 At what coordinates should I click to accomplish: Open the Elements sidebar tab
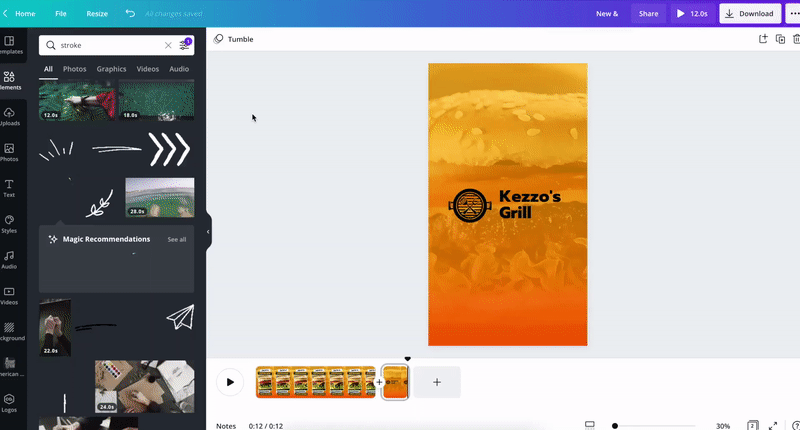click(x=10, y=81)
